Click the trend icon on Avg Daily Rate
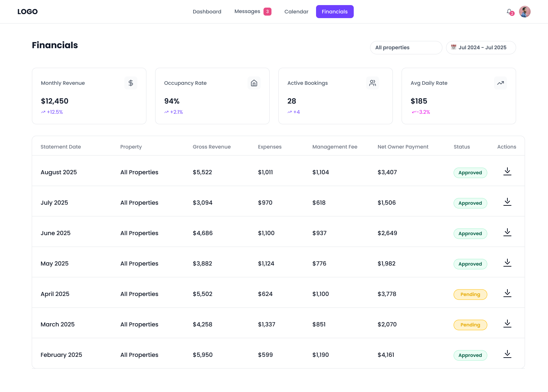Image resolution: width=548 pixels, height=392 pixels. [501, 83]
